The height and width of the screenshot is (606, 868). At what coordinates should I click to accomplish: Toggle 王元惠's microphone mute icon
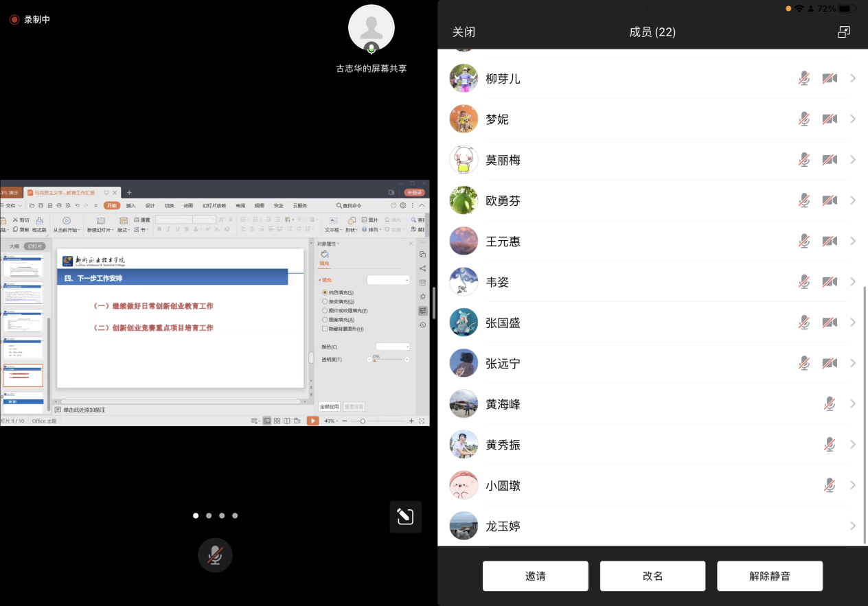[804, 242]
